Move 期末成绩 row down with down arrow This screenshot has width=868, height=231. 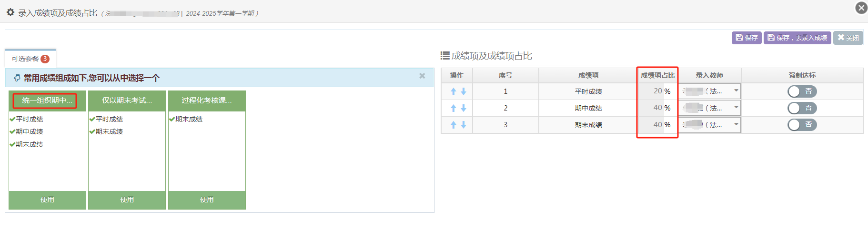point(464,125)
